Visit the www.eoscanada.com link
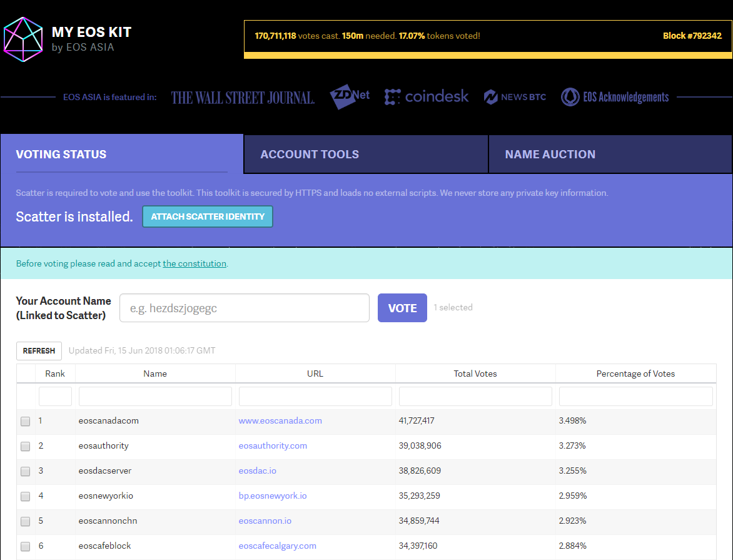The width and height of the screenshot is (733, 560). pyautogui.click(x=280, y=421)
